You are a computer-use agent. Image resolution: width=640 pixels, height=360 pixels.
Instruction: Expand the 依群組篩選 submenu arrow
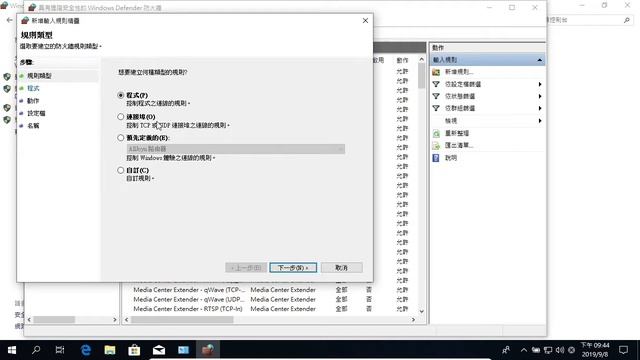pyautogui.click(x=540, y=108)
